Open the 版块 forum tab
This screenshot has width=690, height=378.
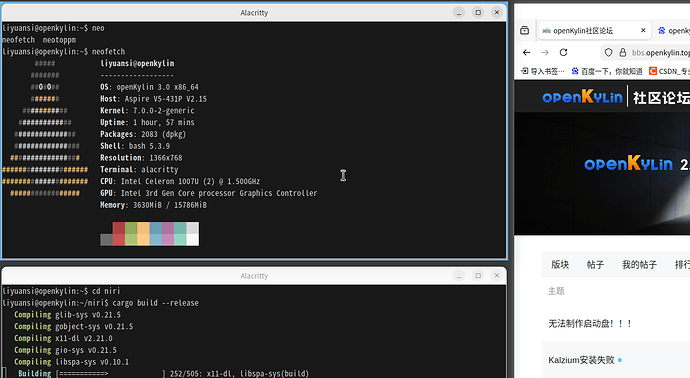[560, 264]
